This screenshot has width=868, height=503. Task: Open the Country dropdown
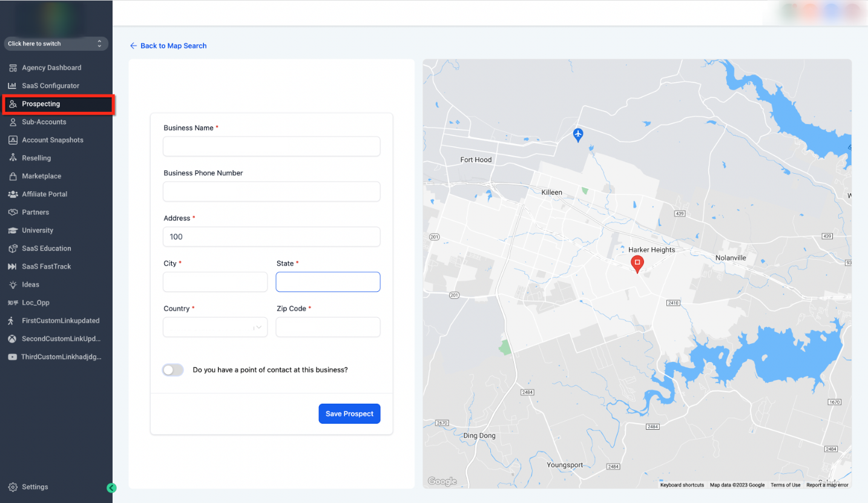215,327
